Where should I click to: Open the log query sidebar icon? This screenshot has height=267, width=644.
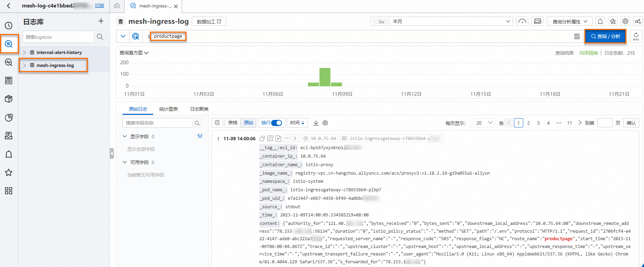tap(9, 44)
